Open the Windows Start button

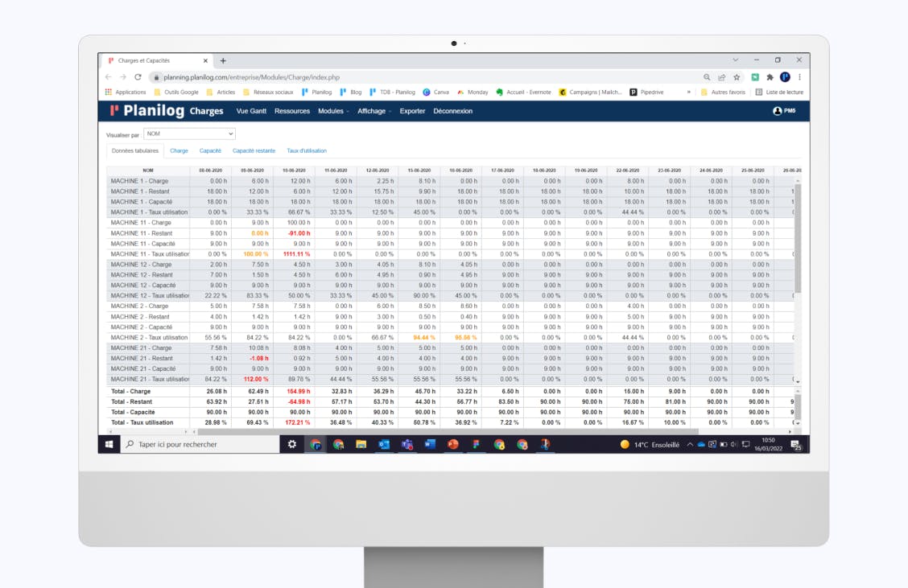[109, 445]
